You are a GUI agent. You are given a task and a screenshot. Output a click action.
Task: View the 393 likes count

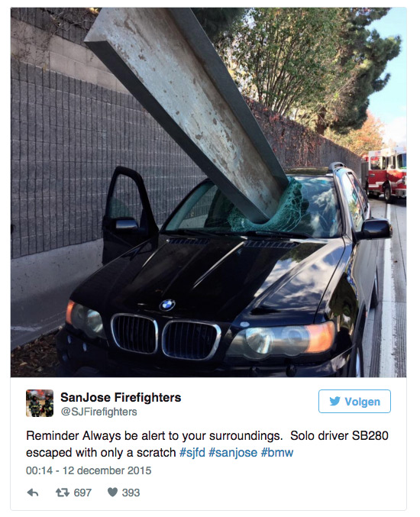(131, 493)
